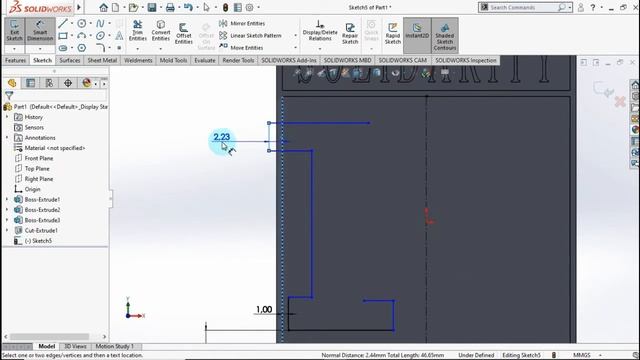
Task: Select the Sketch Fillet tool
Action: tap(100, 48)
